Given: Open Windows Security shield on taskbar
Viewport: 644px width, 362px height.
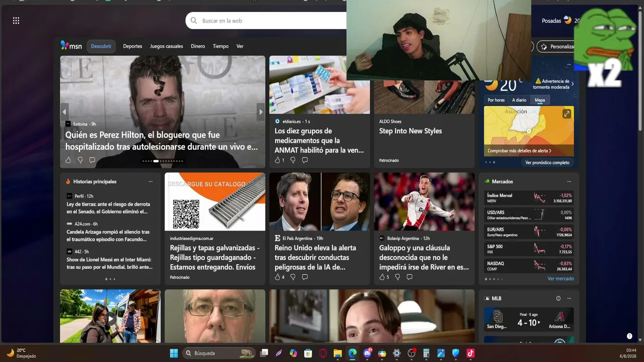Looking at the screenshot, I should (456, 353).
